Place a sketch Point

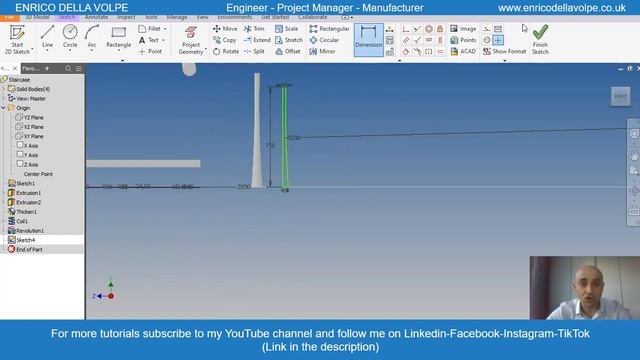coord(150,51)
